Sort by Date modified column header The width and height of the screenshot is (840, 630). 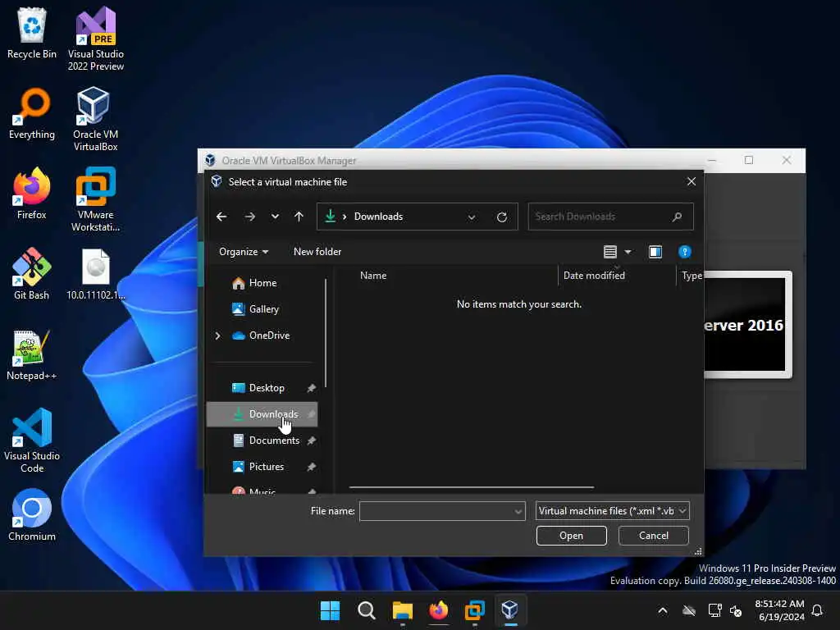[594, 276]
